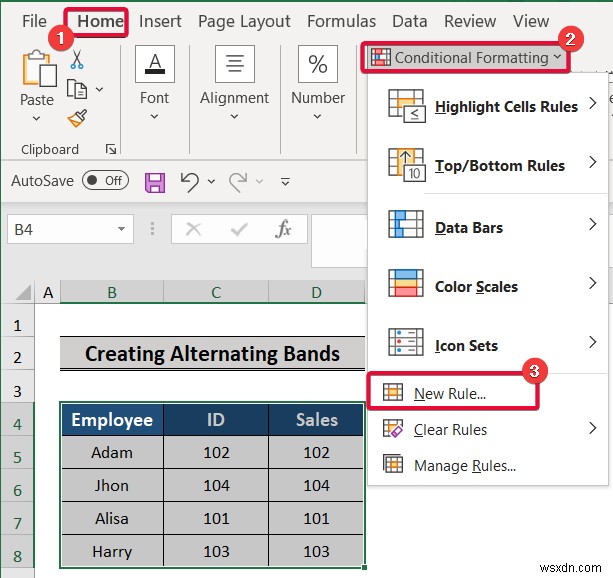Click the Redo arrow icon

pyautogui.click(x=238, y=182)
